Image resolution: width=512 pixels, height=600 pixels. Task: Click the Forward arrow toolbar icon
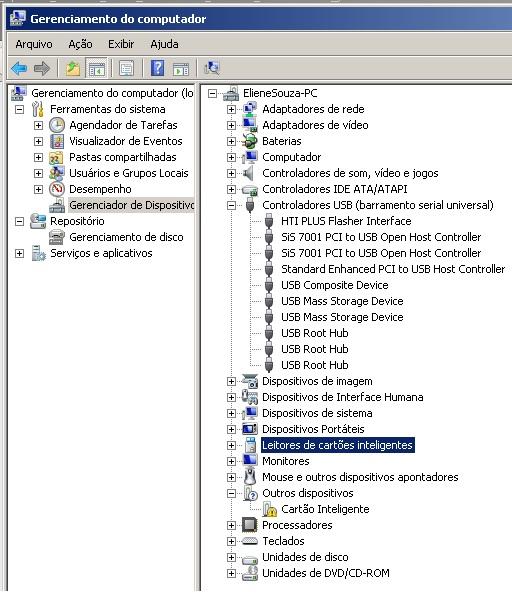pyautogui.click(x=42, y=68)
